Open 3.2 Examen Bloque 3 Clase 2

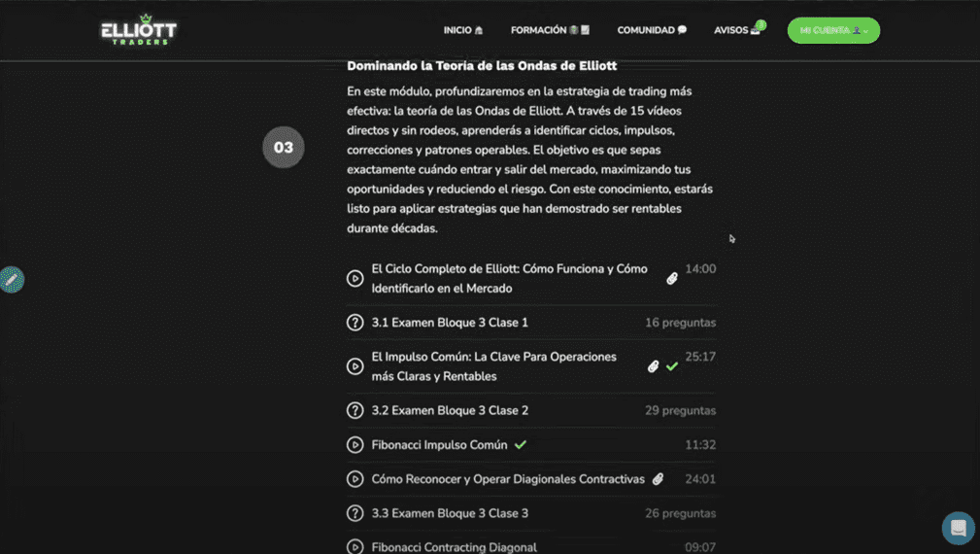450,411
